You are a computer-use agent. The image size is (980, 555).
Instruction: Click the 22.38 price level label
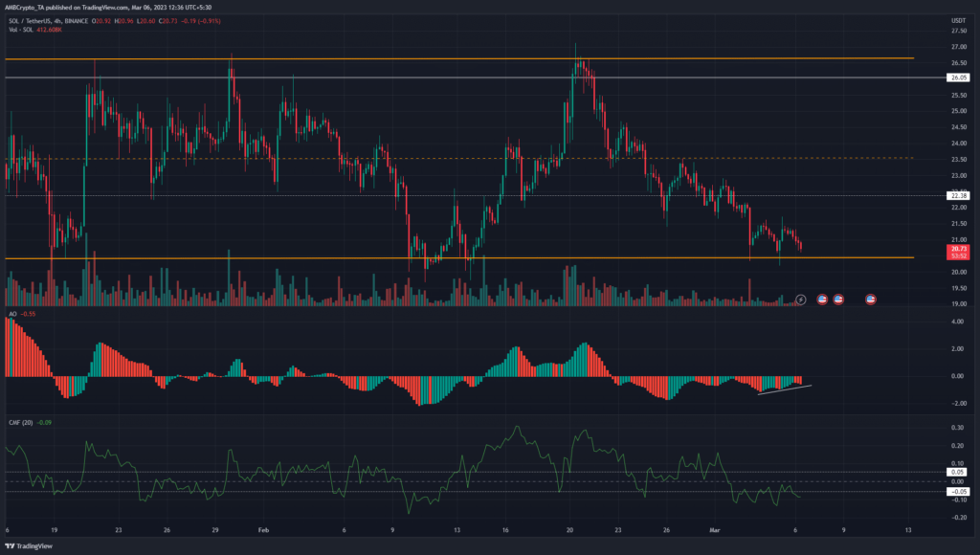point(955,195)
